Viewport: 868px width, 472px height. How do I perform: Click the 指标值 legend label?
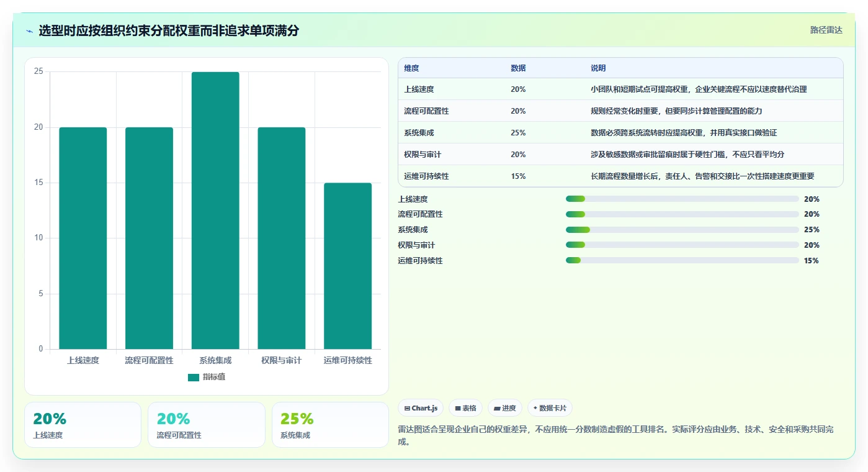click(214, 377)
